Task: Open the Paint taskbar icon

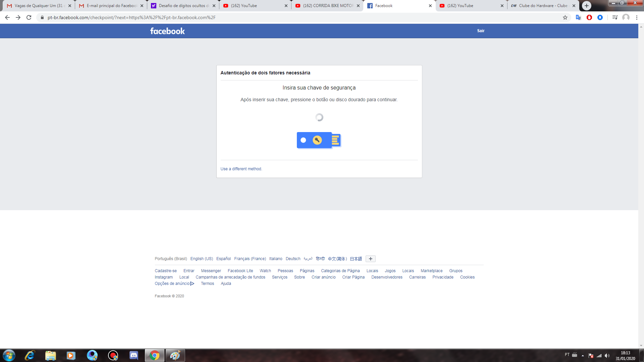Action: click(175, 355)
